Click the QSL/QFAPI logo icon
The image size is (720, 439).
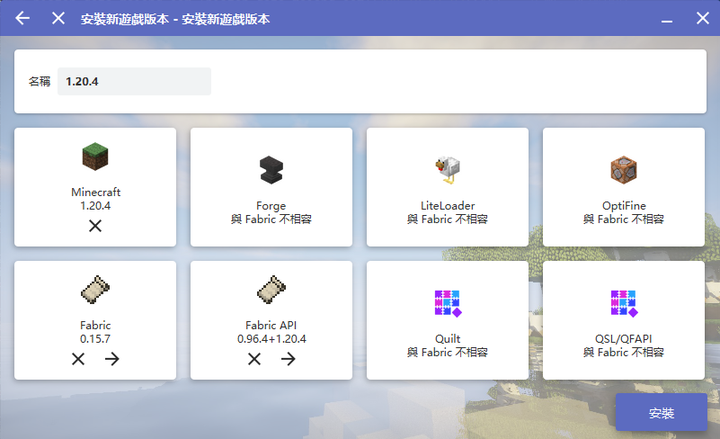[x=624, y=303]
